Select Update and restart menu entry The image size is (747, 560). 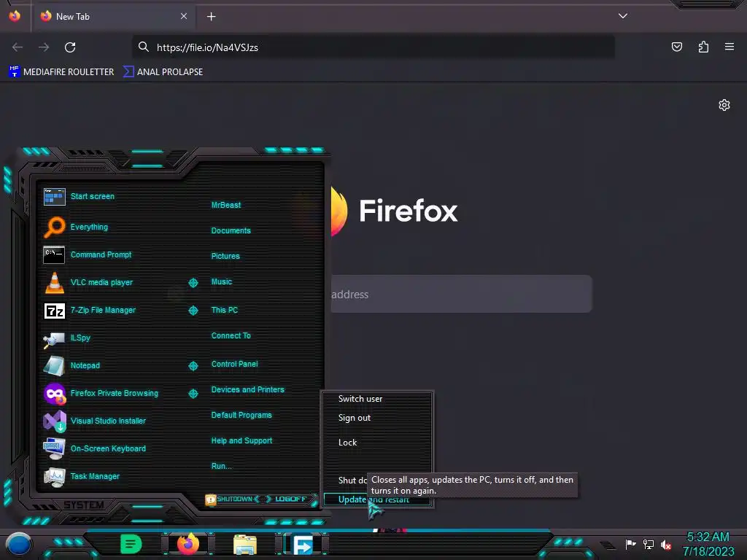pos(377,499)
